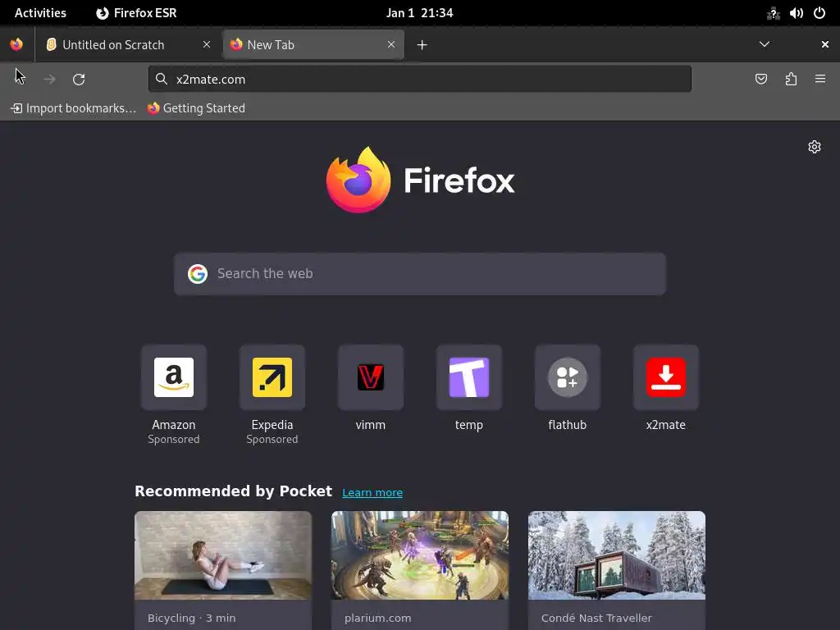Open the Condé Nast Traveller thumbnail
Image resolution: width=840 pixels, height=630 pixels.
click(x=617, y=555)
